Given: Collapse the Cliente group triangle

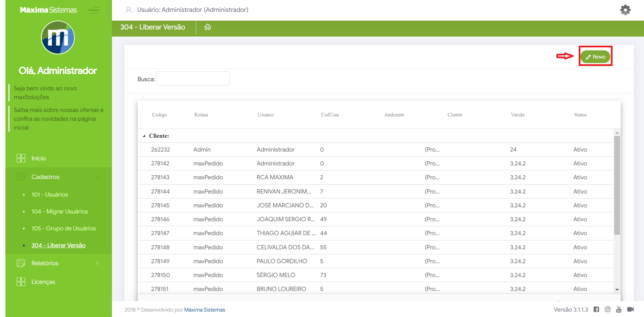Looking at the screenshot, I should pos(144,136).
